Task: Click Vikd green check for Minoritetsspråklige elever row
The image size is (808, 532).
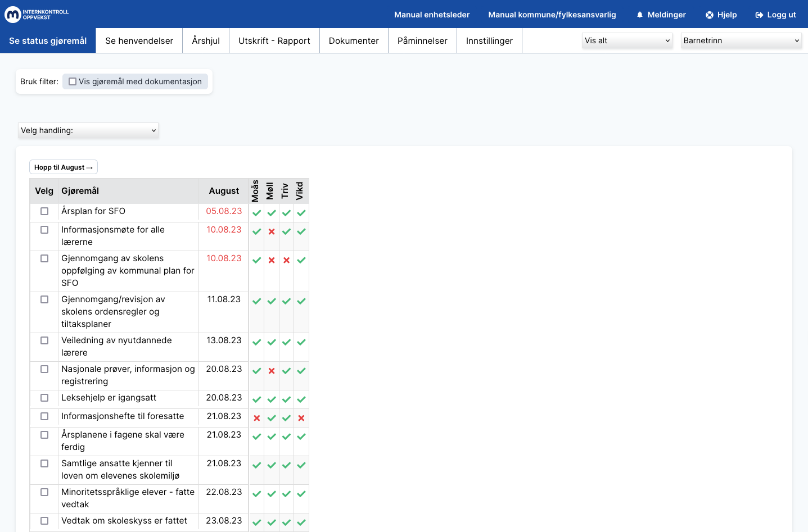Action: coord(301,494)
